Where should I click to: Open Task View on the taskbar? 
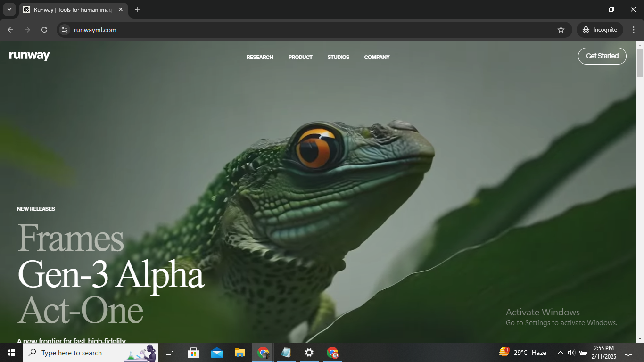(170, 353)
